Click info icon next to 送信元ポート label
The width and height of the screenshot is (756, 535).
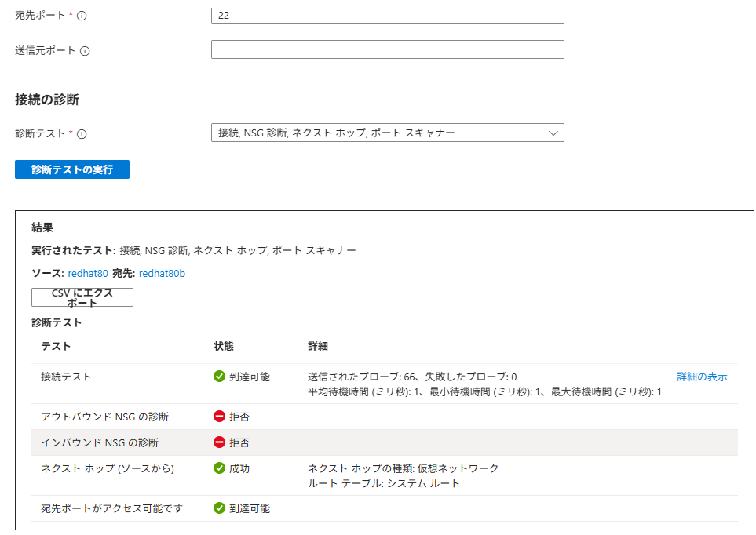85,51
